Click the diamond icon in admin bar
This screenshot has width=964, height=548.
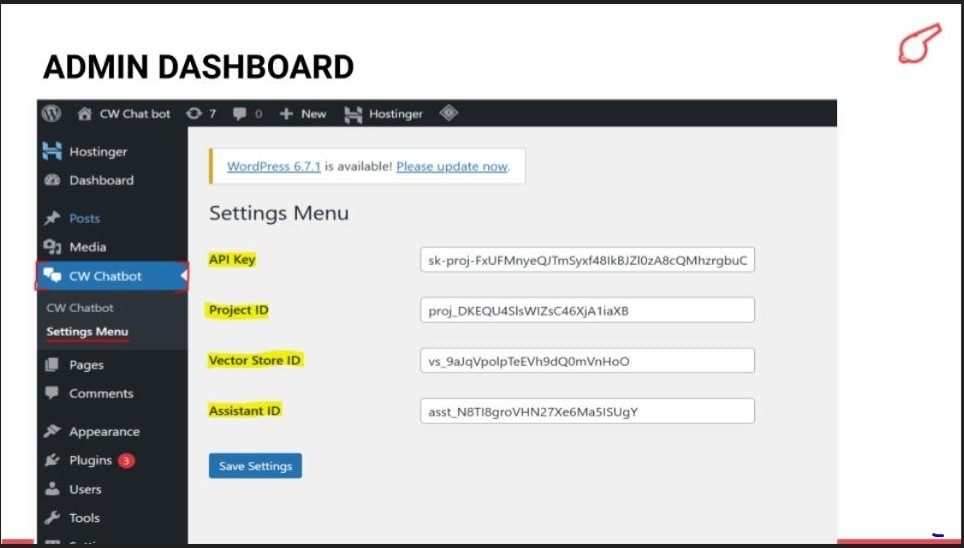pos(449,113)
